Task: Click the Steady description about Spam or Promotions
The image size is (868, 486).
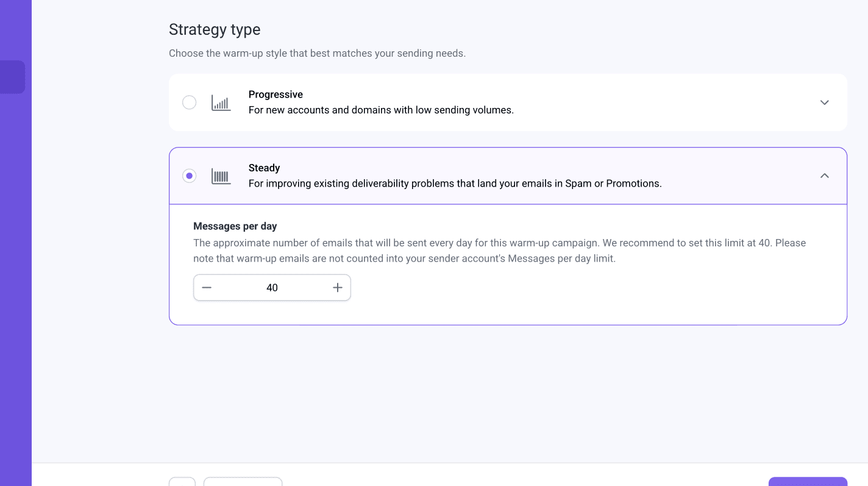Action: tap(455, 184)
